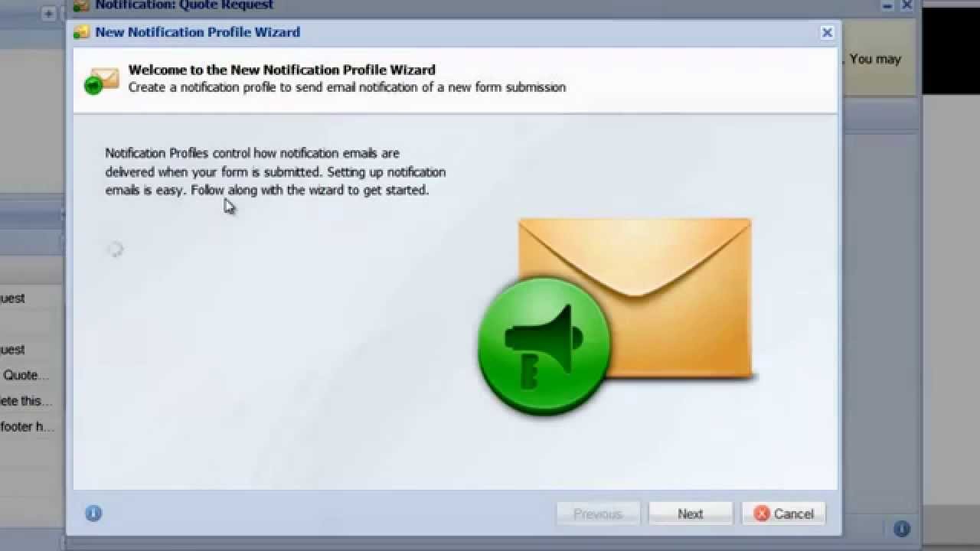The width and height of the screenshot is (980, 551).
Task: Click the info icon behind the wizard
Action: [902, 528]
